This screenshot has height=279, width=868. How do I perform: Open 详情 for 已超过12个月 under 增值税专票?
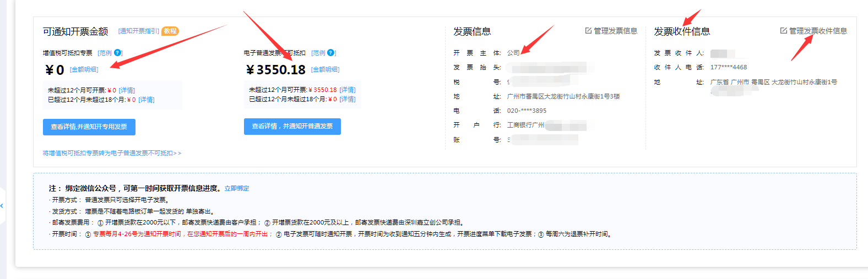(x=147, y=100)
